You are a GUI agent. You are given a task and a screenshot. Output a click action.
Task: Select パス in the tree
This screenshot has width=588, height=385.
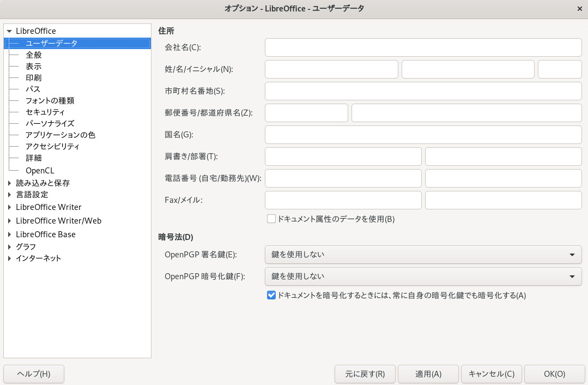point(33,89)
